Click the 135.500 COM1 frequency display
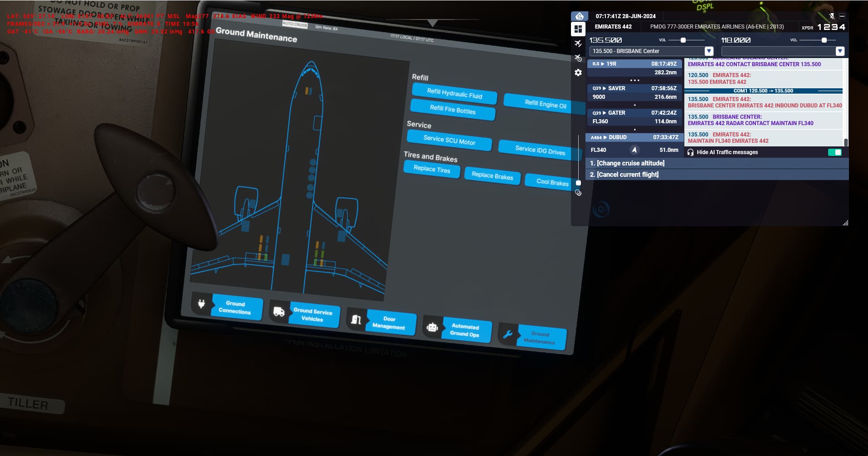The image size is (868, 456). click(x=605, y=40)
